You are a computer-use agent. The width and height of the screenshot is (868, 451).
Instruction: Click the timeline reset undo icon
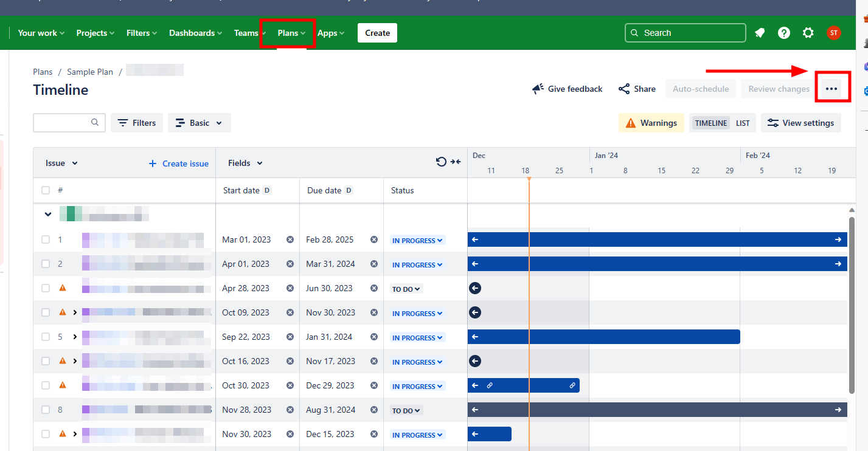click(x=441, y=162)
